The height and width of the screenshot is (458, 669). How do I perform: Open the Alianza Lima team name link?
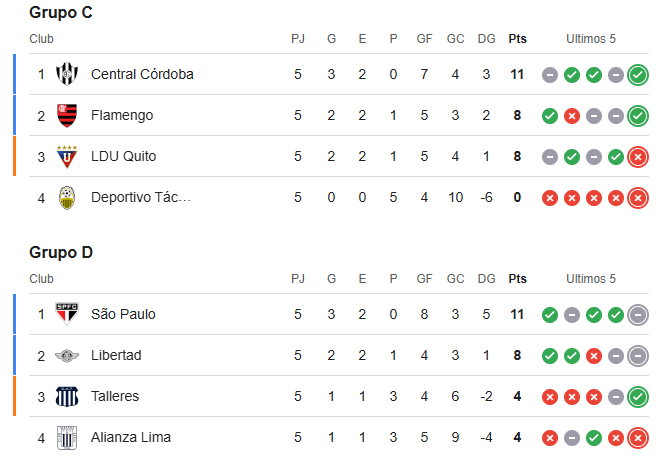click(131, 437)
